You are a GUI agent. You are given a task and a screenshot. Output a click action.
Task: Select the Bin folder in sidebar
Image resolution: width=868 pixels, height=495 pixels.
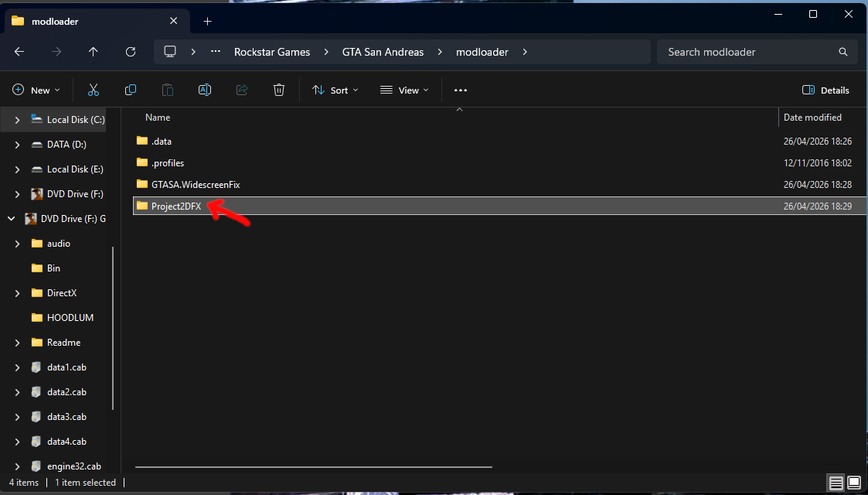(53, 268)
